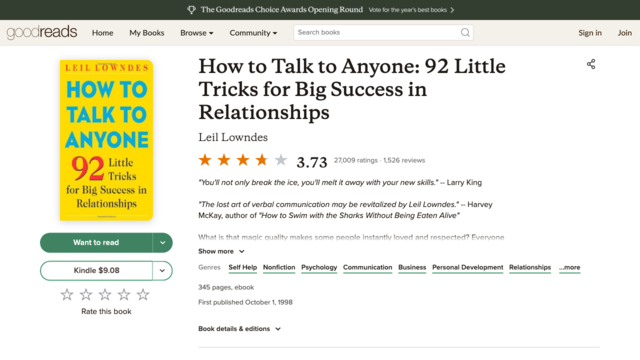Click the first orange average rating star
This screenshot has height=360, width=640.
point(205,160)
